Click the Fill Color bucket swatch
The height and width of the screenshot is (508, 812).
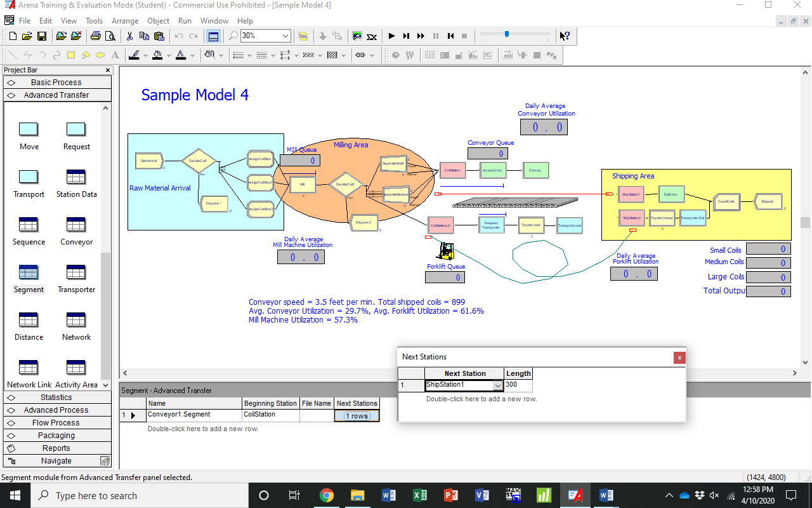click(158, 55)
